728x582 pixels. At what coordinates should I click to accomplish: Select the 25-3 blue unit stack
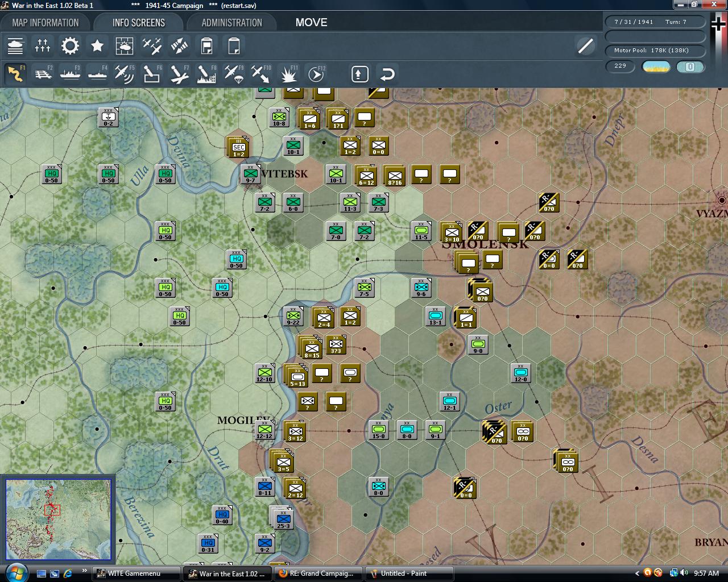click(x=283, y=518)
